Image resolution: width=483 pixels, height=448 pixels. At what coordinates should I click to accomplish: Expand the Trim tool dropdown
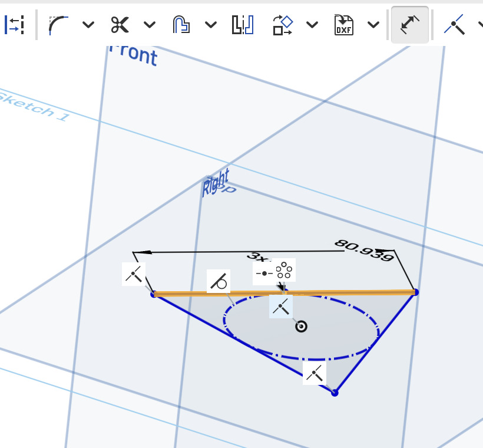(x=150, y=25)
